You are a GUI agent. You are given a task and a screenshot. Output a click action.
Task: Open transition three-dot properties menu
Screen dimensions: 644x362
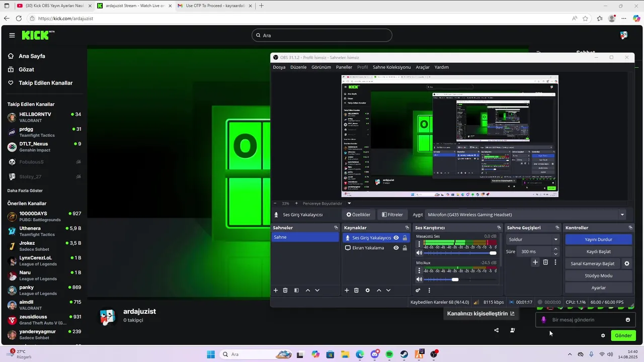point(555,262)
